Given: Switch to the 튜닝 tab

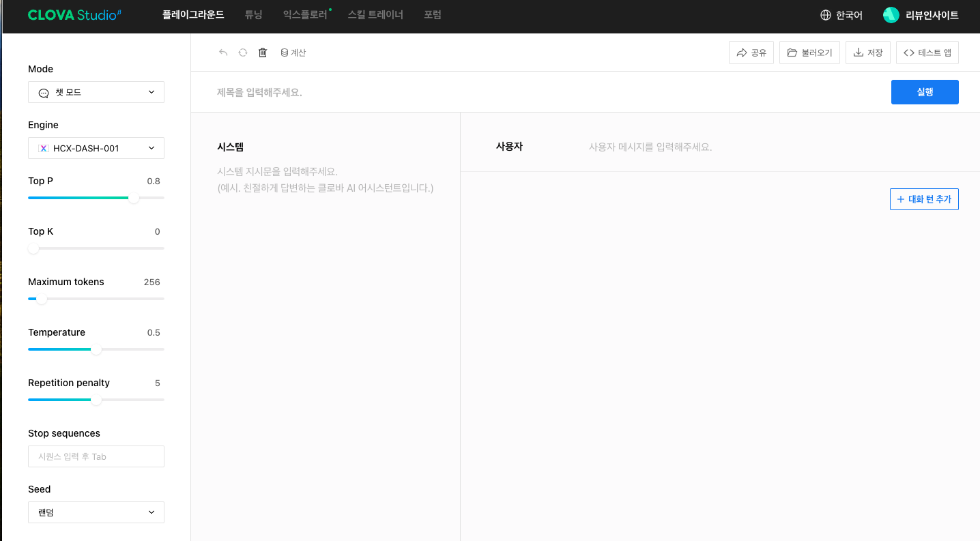Looking at the screenshot, I should click(253, 15).
